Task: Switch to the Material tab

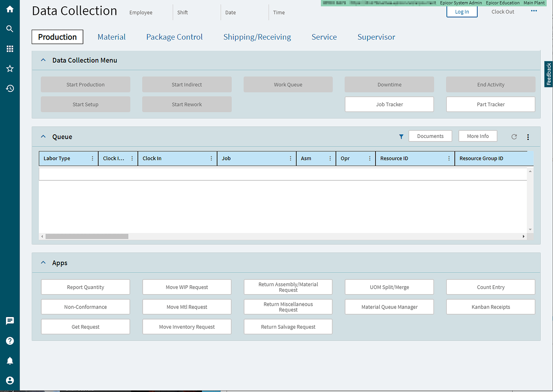Action: 111,37
